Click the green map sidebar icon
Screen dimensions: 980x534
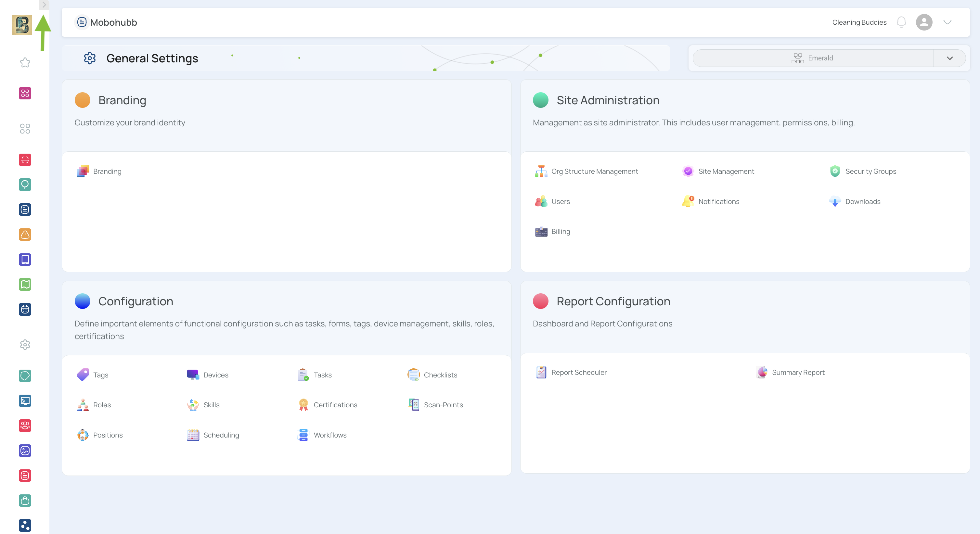(x=25, y=285)
